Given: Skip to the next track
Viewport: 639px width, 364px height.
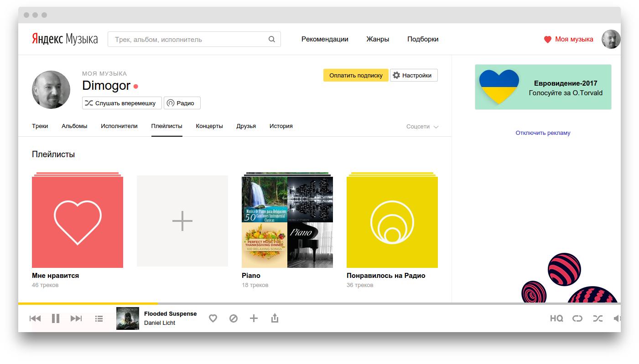Looking at the screenshot, I should coord(76,318).
